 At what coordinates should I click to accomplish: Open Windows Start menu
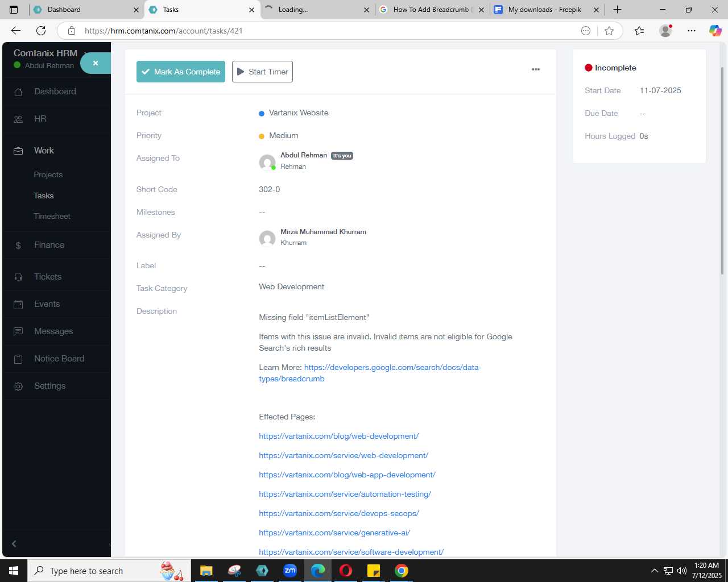tap(14, 571)
